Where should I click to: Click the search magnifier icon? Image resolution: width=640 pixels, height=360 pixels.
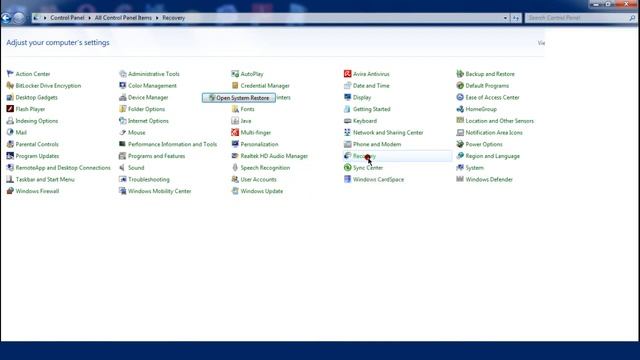coord(632,18)
